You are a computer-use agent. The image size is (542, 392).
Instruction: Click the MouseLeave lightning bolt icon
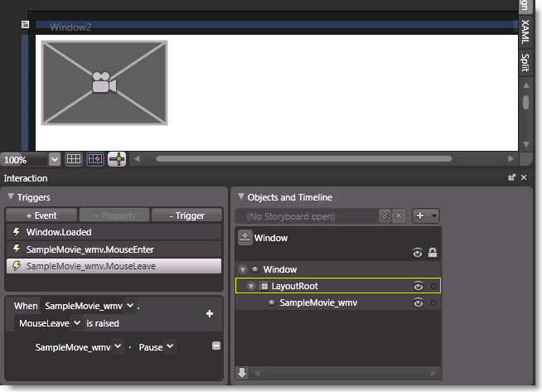point(17,266)
